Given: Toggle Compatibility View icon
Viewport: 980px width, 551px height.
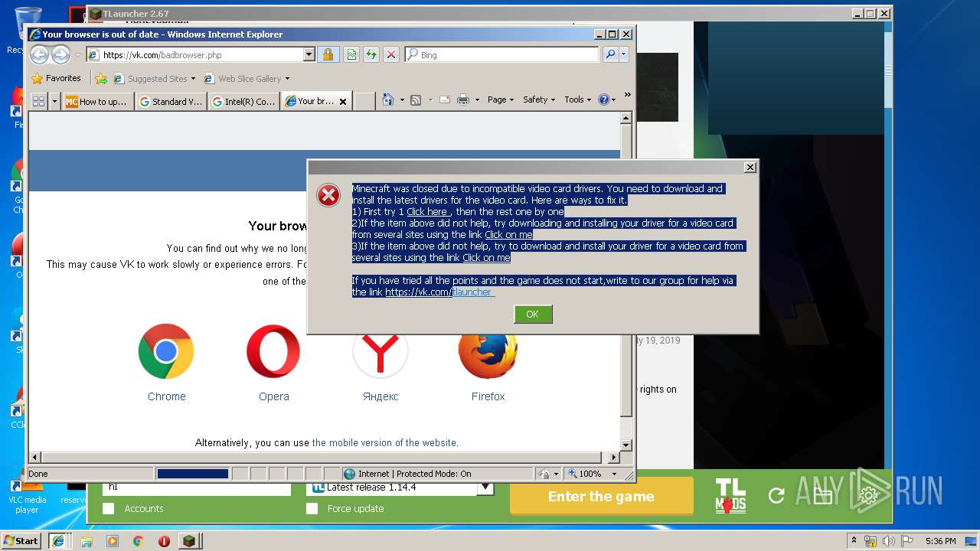Looking at the screenshot, I should (x=351, y=54).
